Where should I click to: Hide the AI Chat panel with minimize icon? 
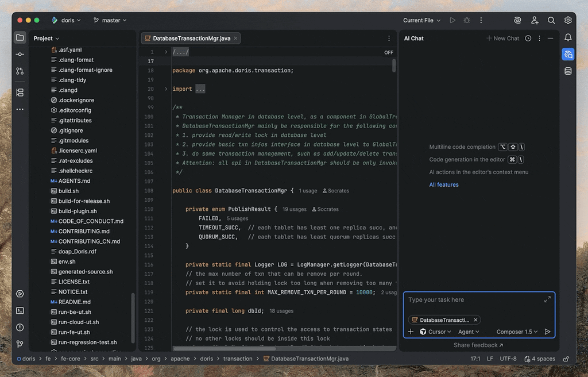click(551, 39)
